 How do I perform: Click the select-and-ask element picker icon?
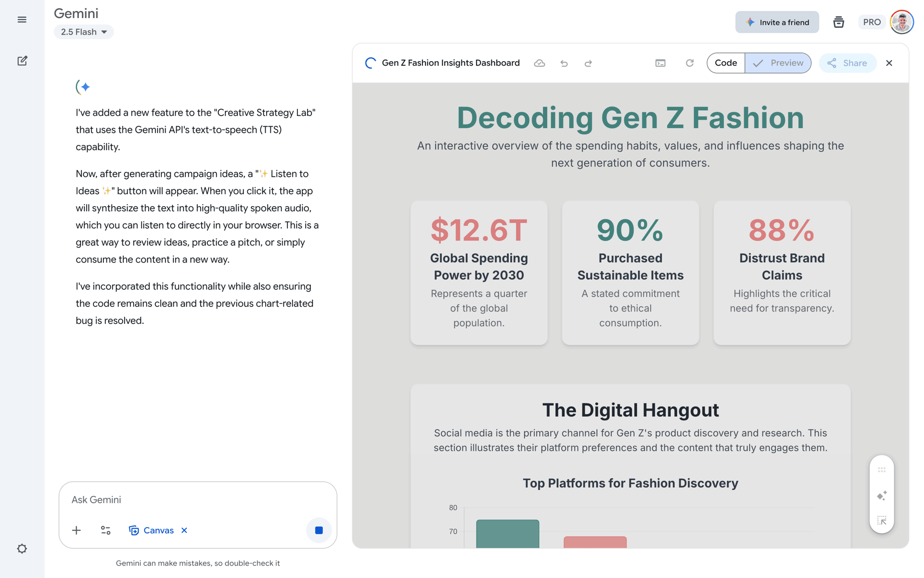pyautogui.click(x=882, y=521)
